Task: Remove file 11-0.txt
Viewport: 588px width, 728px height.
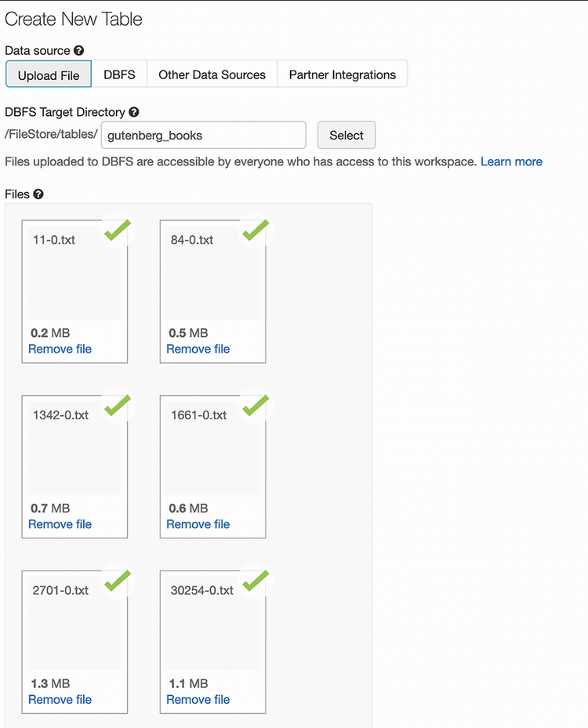Action: pos(60,349)
